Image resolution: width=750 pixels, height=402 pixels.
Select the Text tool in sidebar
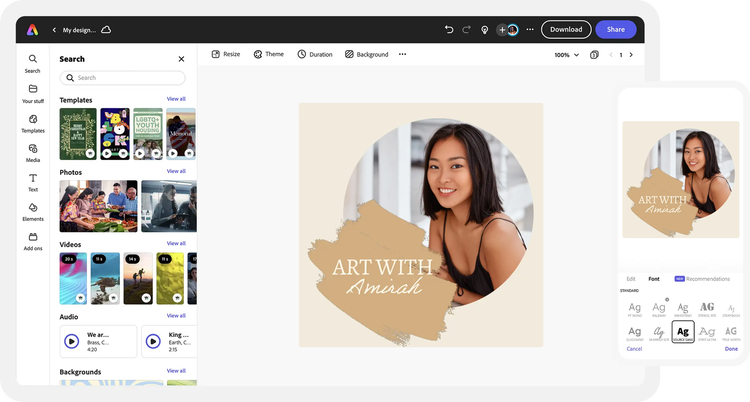33,183
